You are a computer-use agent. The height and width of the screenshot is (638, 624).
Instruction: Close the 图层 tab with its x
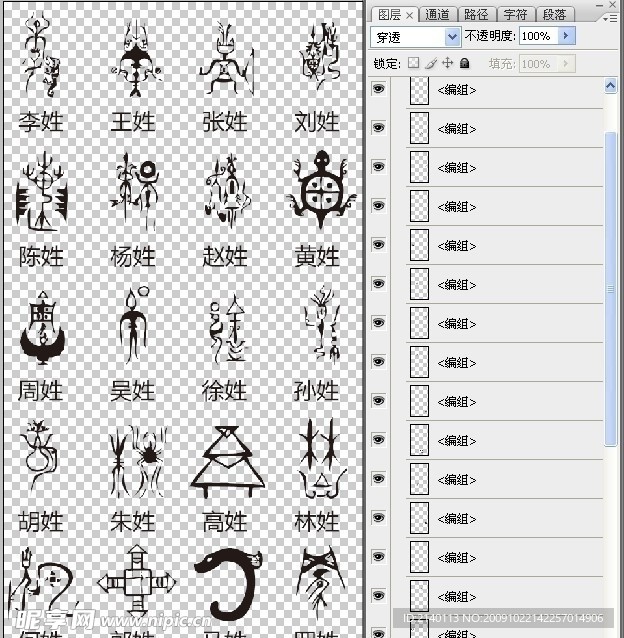click(x=410, y=15)
